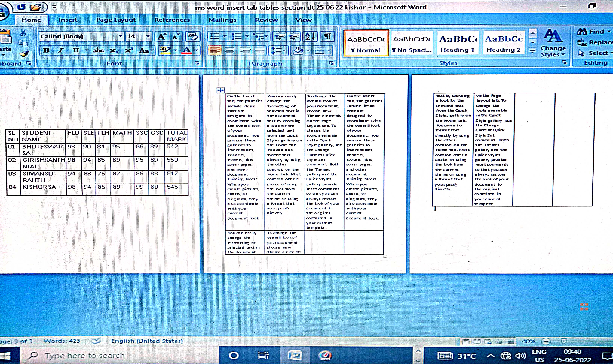The width and height of the screenshot is (613, 364).
Task: Click the Grow Font icon
Action: tap(161, 37)
